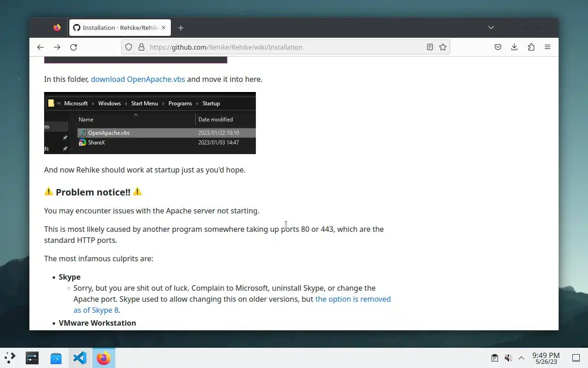Viewport: 588px width, 368px height.
Task: Click 'The most infamous culprits are:' text
Action: 99,259
